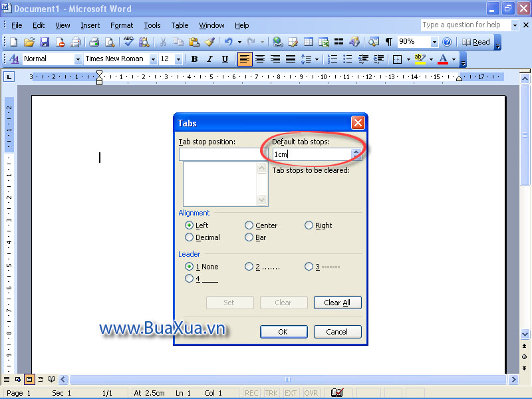Click the Highlight color swatch icon
This screenshot has height=399, width=532.
[x=420, y=59]
